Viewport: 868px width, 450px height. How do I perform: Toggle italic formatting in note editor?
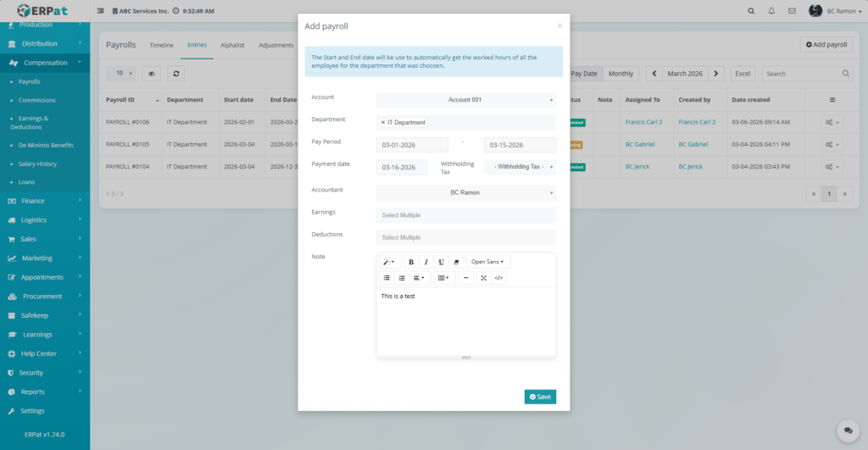point(426,262)
